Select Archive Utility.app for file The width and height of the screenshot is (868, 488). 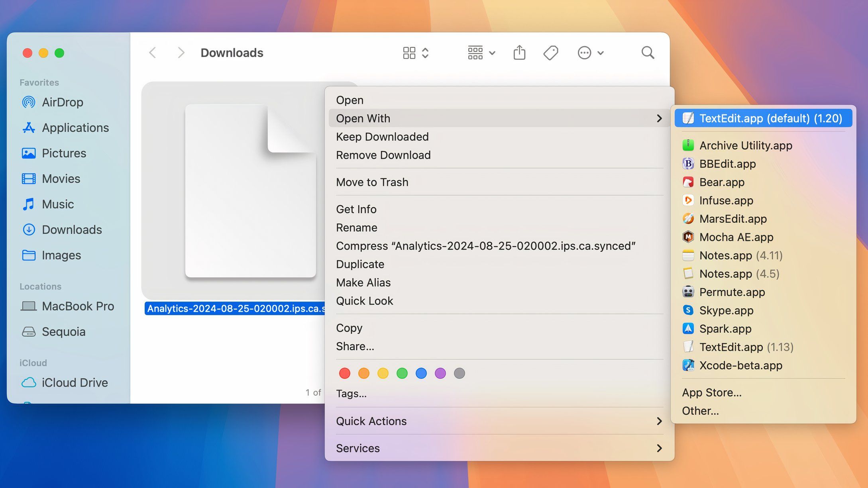pyautogui.click(x=746, y=145)
